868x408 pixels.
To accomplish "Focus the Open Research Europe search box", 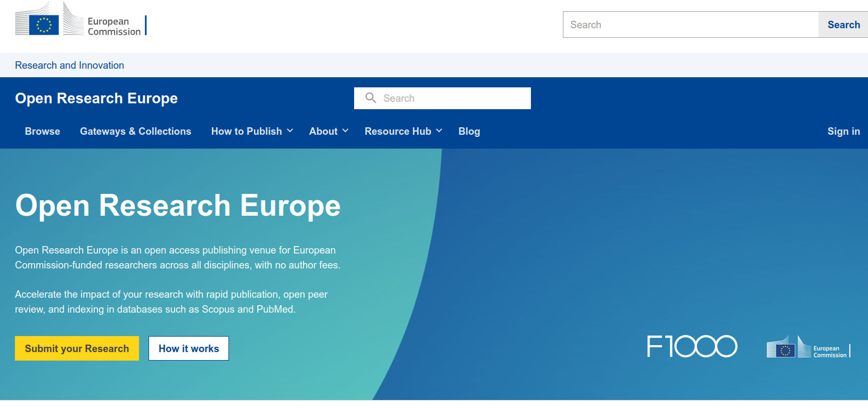I will click(453, 99).
